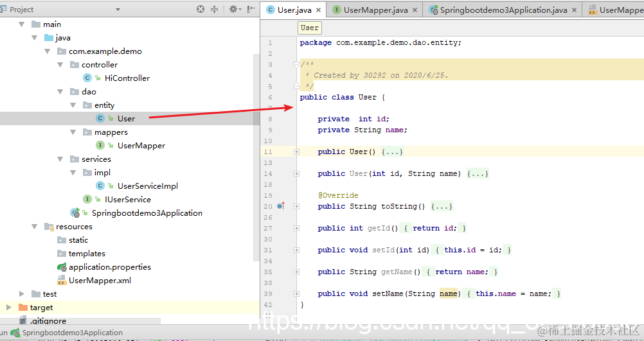Select the static folder

(78, 240)
